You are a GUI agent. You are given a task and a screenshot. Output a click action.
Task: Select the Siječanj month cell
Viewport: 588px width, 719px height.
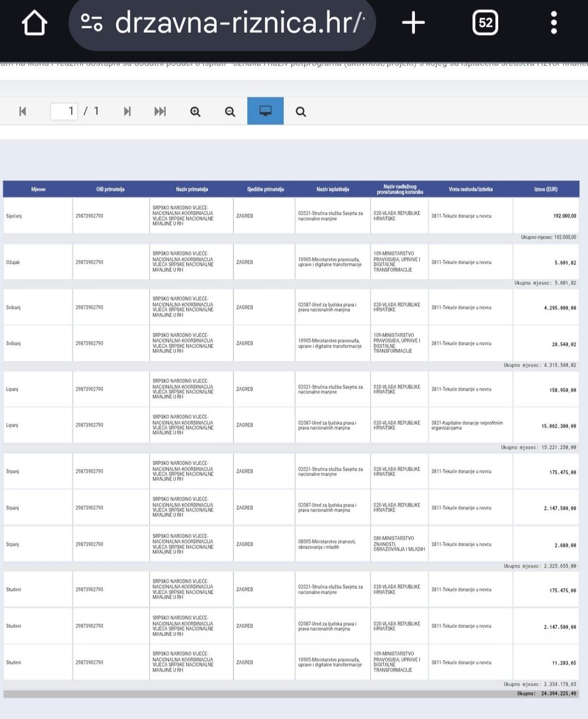click(38, 216)
